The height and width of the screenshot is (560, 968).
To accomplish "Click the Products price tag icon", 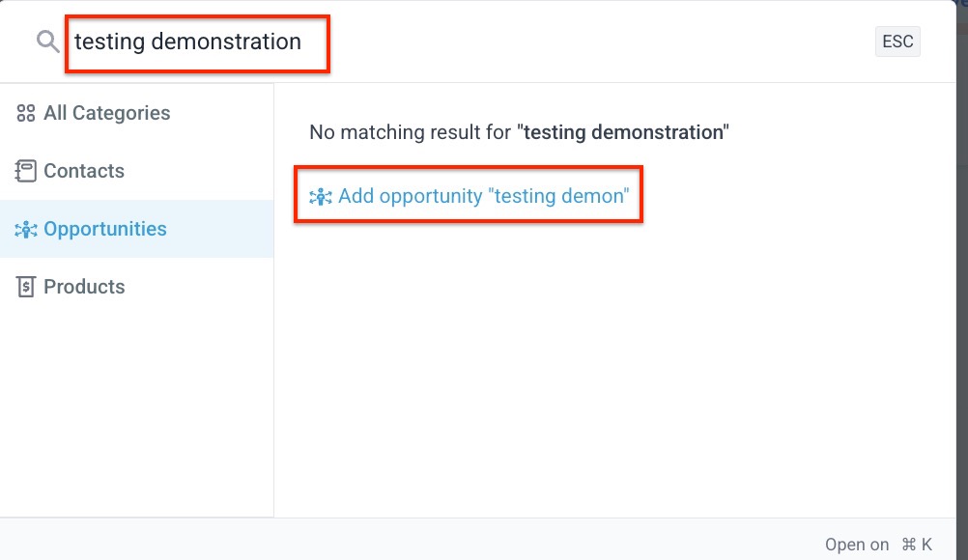I will [x=26, y=287].
